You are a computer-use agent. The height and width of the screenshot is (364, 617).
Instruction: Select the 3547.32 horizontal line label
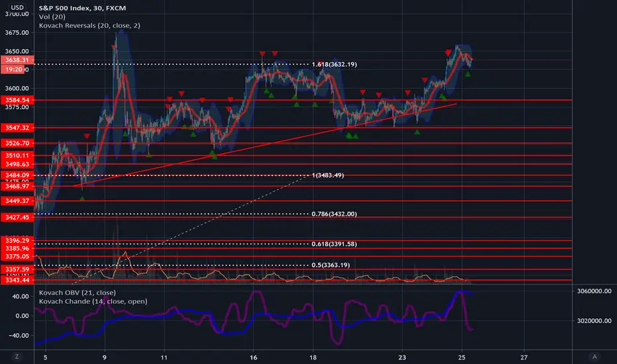(17, 128)
